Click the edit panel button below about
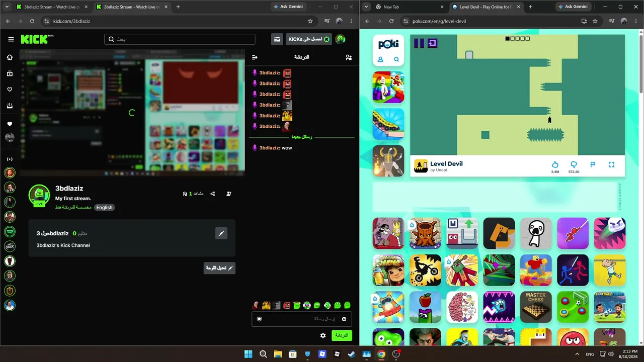 (x=219, y=268)
